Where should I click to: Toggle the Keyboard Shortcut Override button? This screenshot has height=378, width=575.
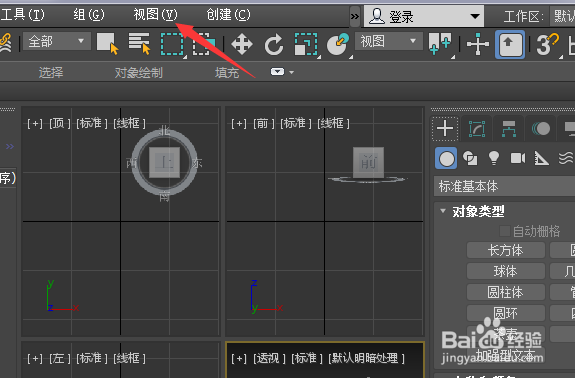coord(510,44)
